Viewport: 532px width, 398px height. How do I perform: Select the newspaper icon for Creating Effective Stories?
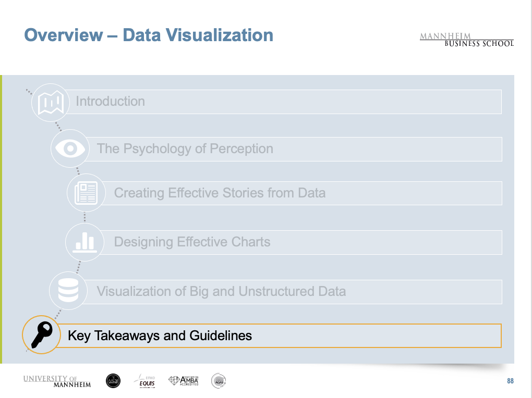pos(86,193)
